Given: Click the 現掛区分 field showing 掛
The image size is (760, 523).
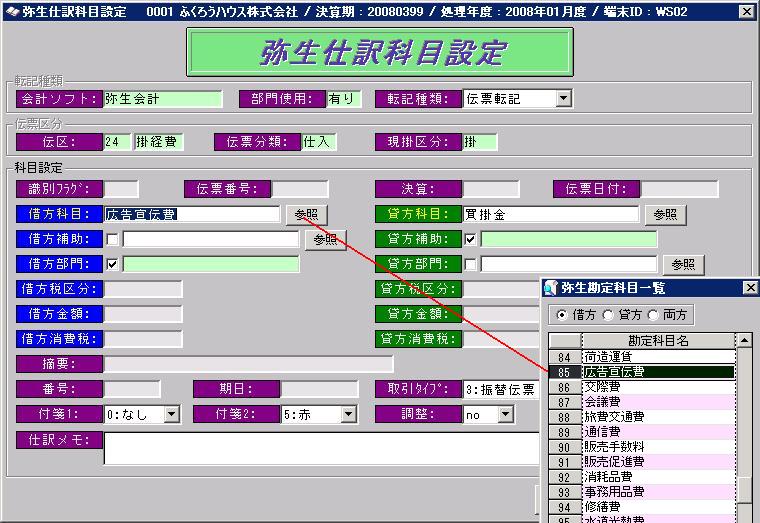Looking at the screenshot, I should [x=480, y=142].
